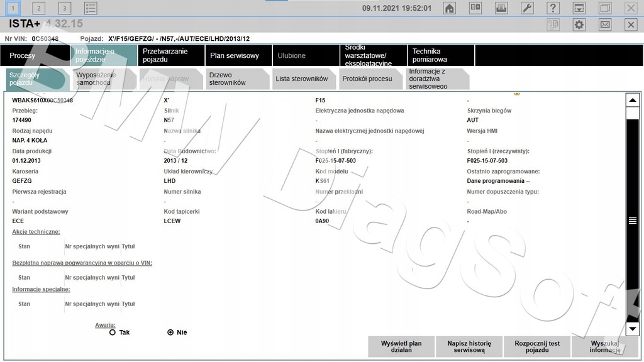Open the printer icon in the title bar
644x362 pixels.
click(501, 8)
